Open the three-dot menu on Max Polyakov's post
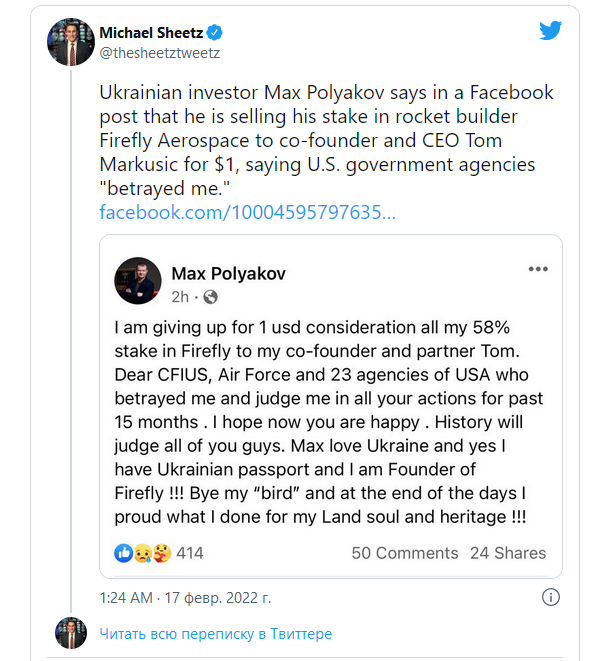 pos(538,270)
